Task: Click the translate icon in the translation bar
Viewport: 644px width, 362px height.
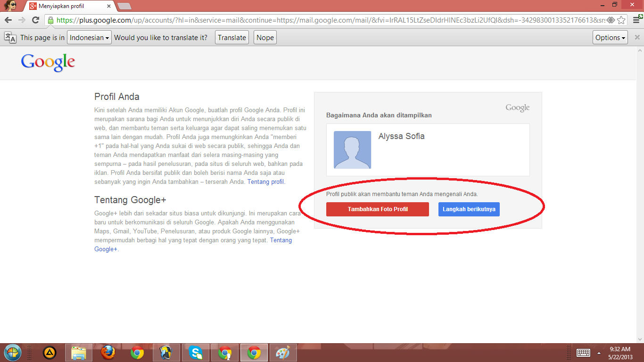Action: point(10,38)
